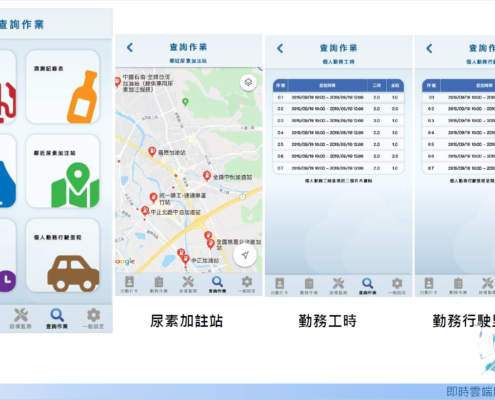Click 起訖時間 column header in 勤務工時 table
Viewport: 495px width, 400px height.
[328, 86]
